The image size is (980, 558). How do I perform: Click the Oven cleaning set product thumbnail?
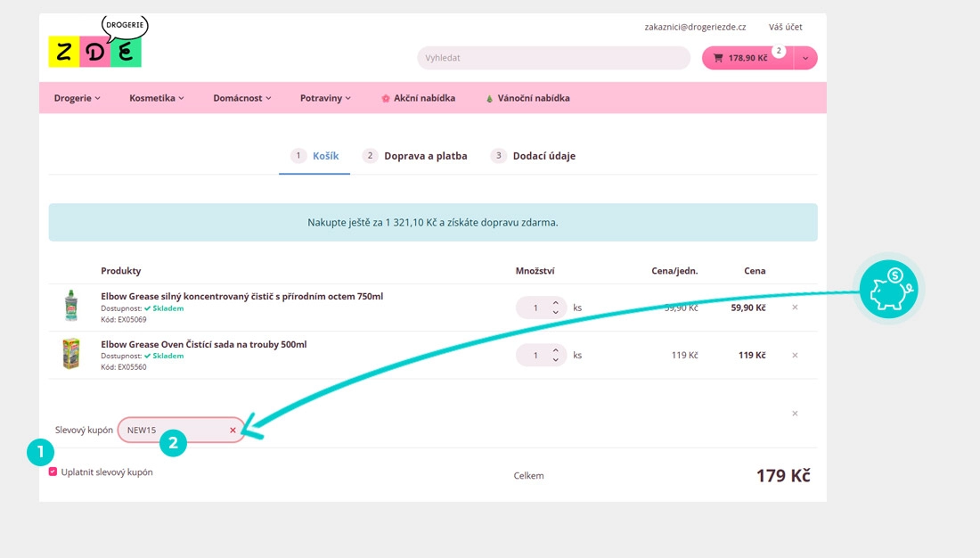[72, 354]
